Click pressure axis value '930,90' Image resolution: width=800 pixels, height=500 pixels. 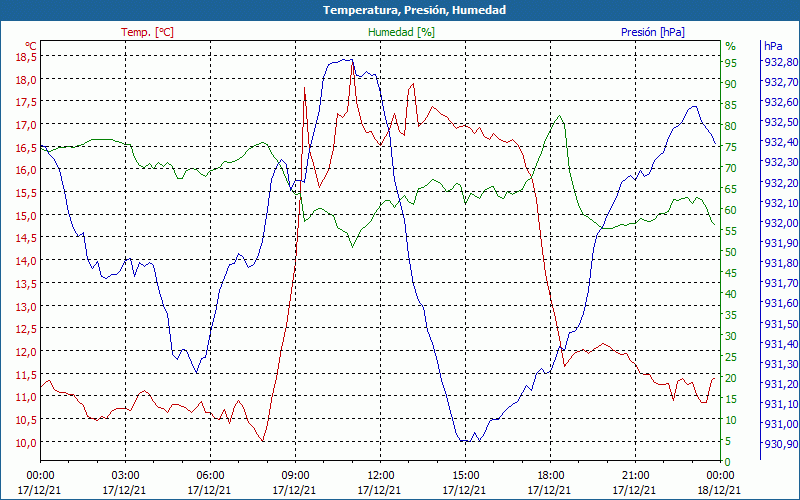click(x=779, y=444)
